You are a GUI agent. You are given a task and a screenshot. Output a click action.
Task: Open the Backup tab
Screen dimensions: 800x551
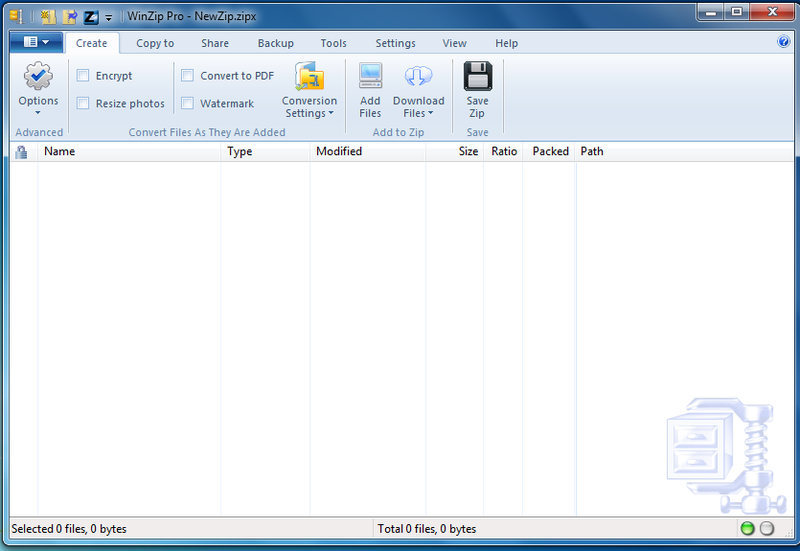coord(276,43)
